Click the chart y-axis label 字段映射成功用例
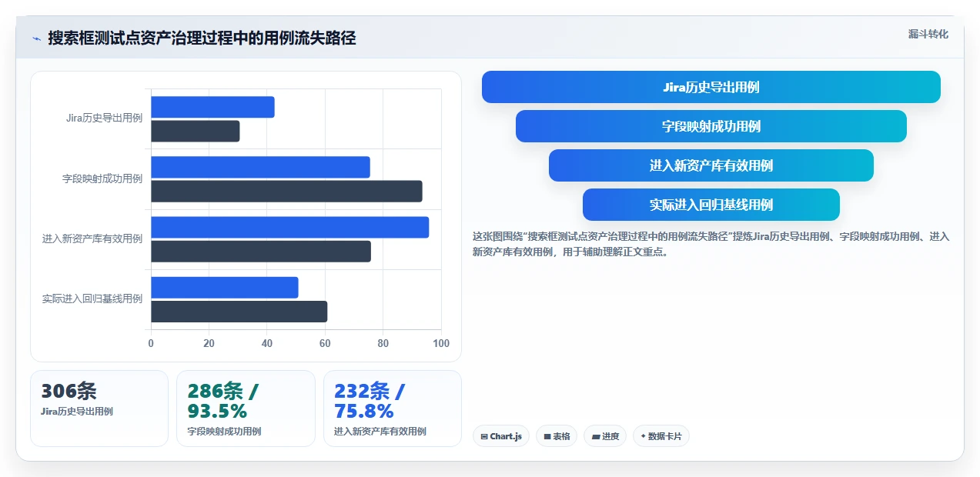980x477 pixels. point(102,178)
